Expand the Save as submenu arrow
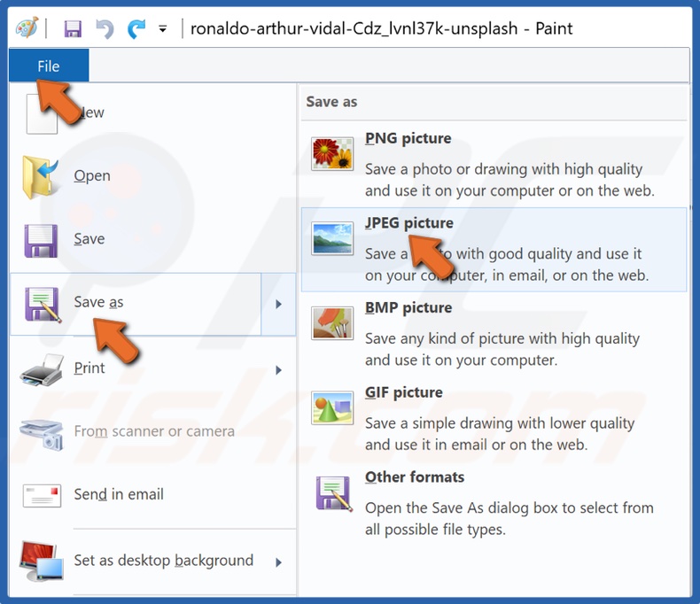Viewport: 700px width, 604px height. (278, 305)
